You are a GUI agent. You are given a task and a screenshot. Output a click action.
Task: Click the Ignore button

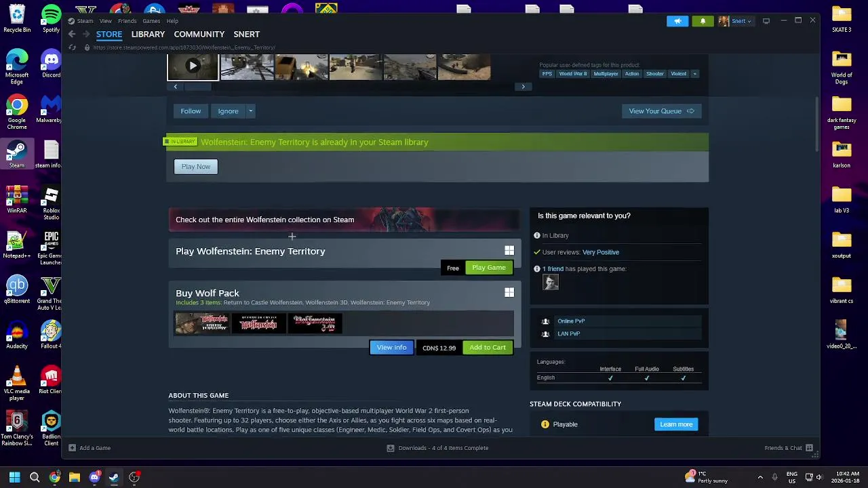click(228, 111)
